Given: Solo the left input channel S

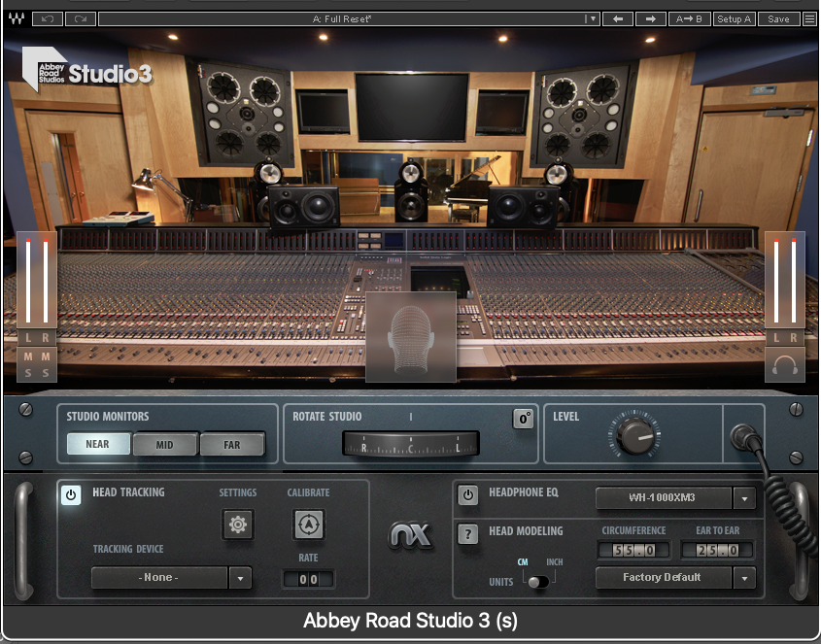Looking at the screenshot, I should click(28, 373).
